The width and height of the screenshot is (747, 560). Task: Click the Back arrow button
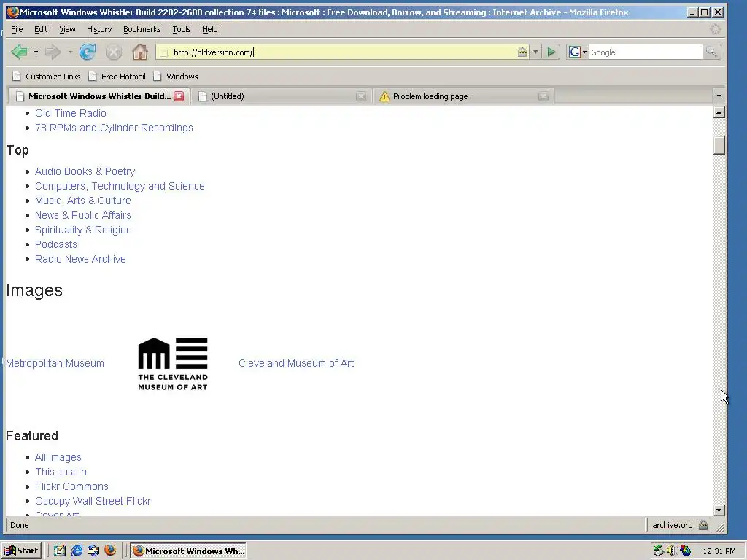coord(19,52)
